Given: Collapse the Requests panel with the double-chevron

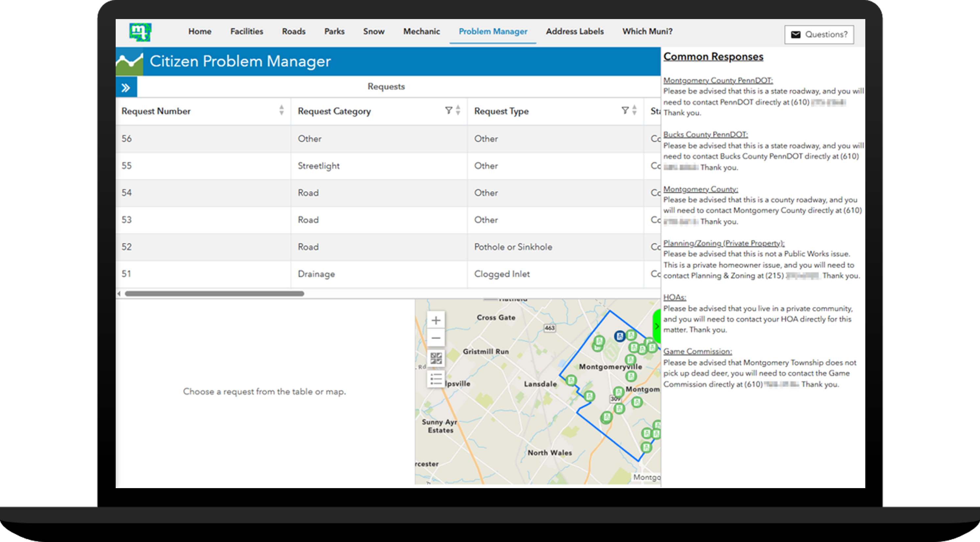Looking at the screenshot, I should tap(126, 87).
